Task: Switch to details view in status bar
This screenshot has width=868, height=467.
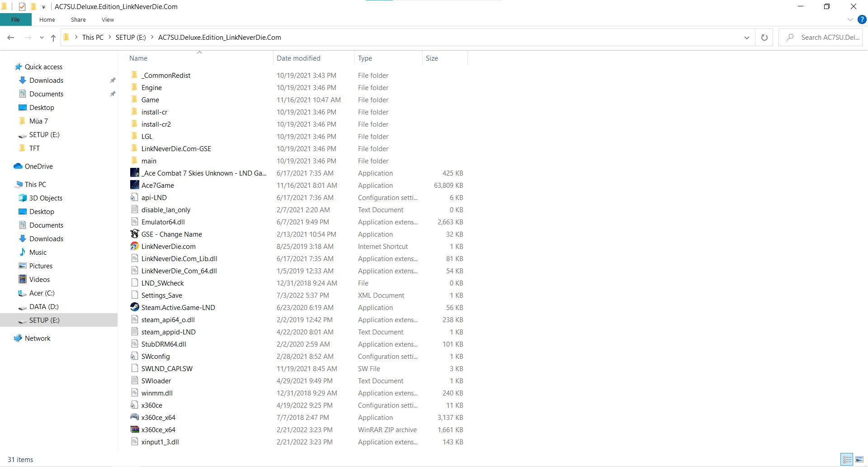Action: coord(847,459)
